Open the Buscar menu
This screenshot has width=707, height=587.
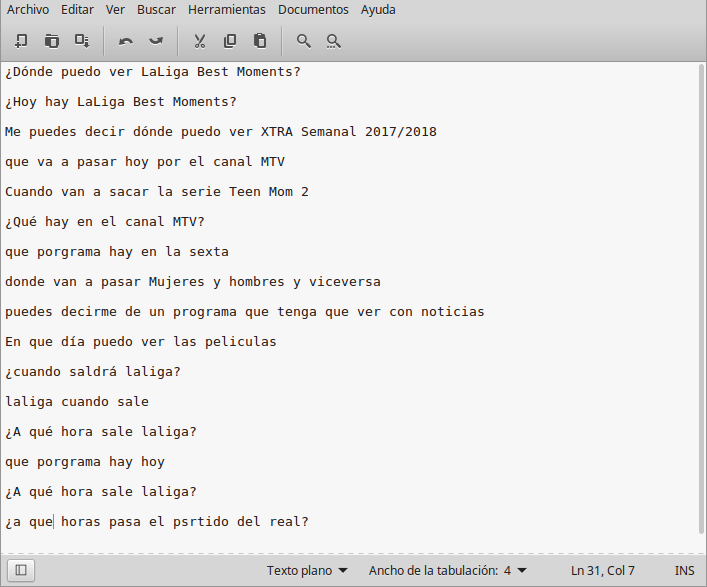(156, 9)
